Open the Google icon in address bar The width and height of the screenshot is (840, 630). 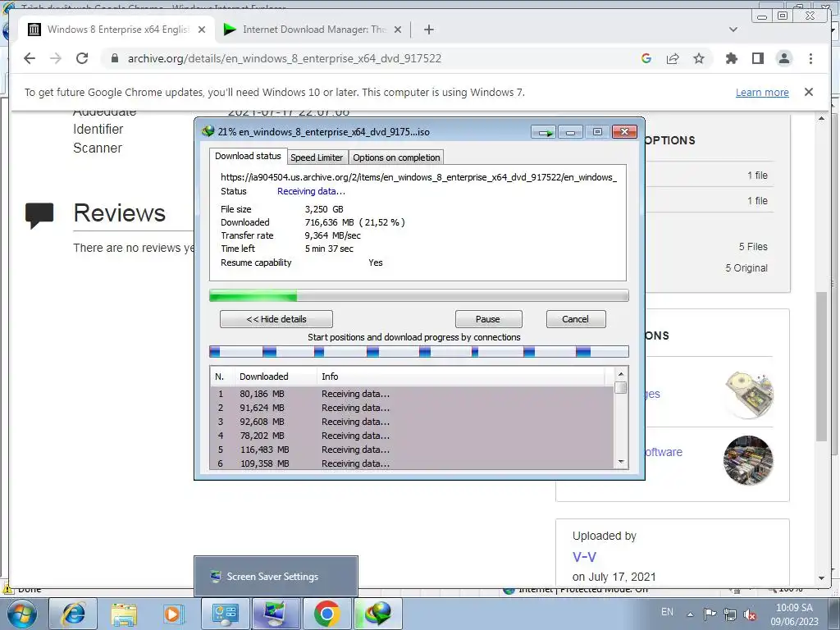click(646, 58)
